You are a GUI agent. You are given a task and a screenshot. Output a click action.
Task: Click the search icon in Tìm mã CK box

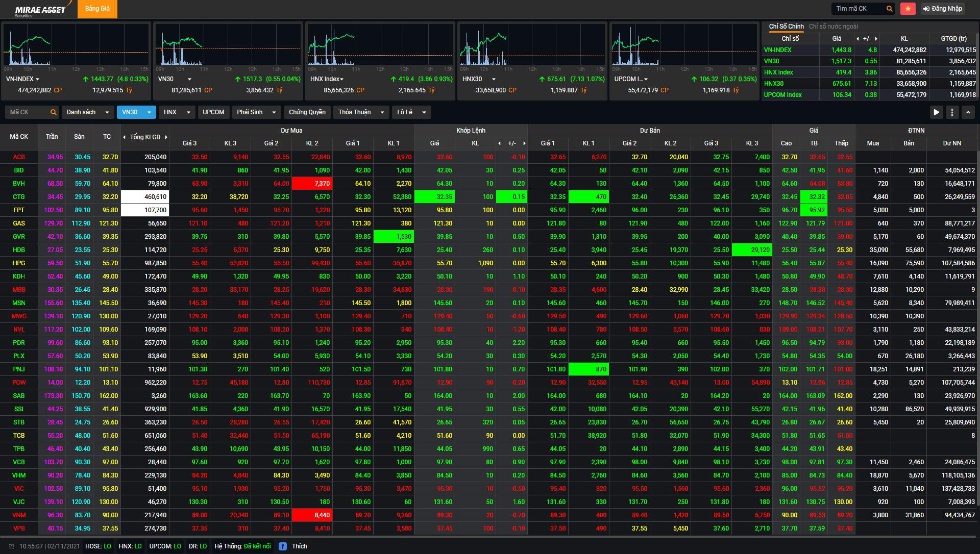point(889,9)
